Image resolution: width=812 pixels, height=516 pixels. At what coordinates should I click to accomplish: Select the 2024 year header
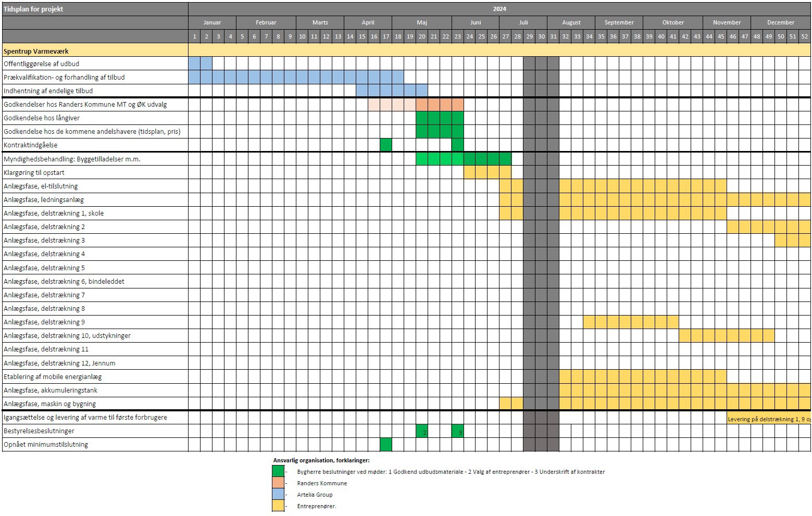tap(499, 9)
